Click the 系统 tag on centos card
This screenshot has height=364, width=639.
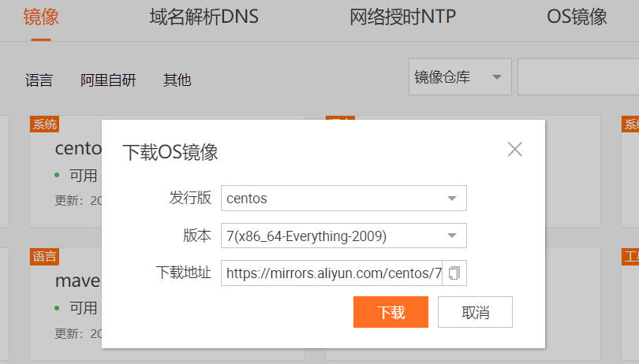click(44, 124)
